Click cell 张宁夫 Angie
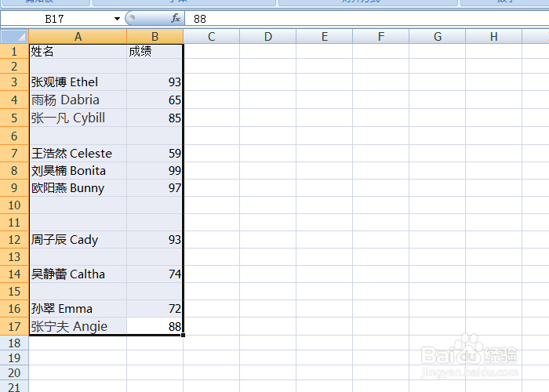This screenshot has width=549, height=392. click(x=78, y=326)
